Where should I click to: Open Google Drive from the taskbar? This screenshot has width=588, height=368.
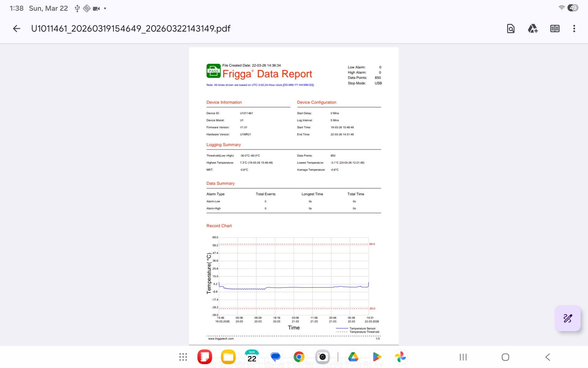(x=353, y=357)
